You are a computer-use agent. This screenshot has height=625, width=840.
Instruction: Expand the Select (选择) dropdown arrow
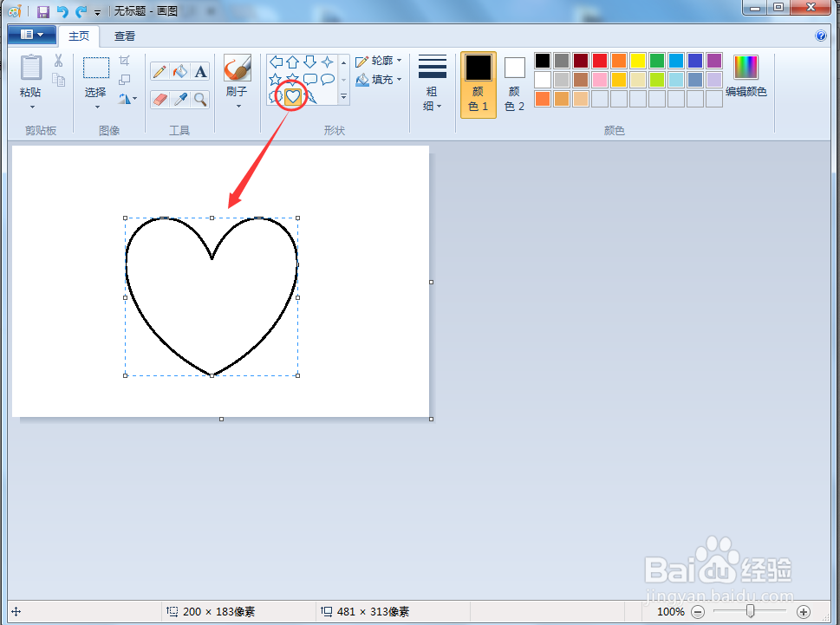click(x=97, y=107)
